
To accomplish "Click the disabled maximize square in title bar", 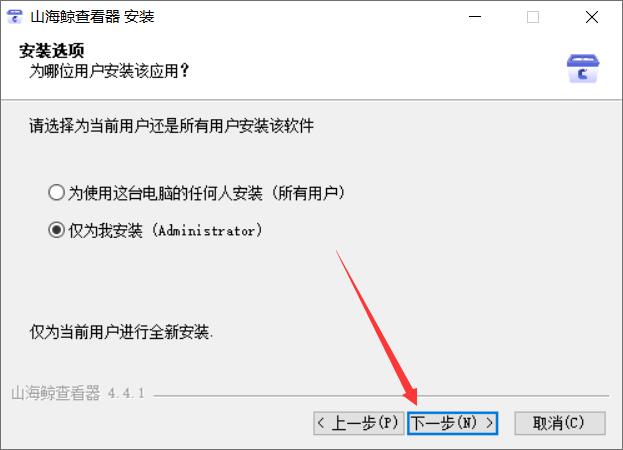I will 533,17.
